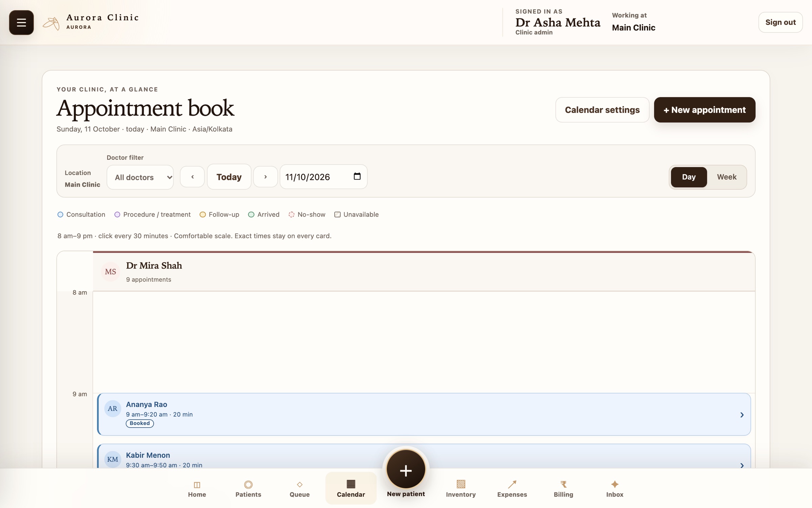Screen dimensions: 812x508
Task: Open Home from the bottom bar
Action: click(x=197, y=489)
